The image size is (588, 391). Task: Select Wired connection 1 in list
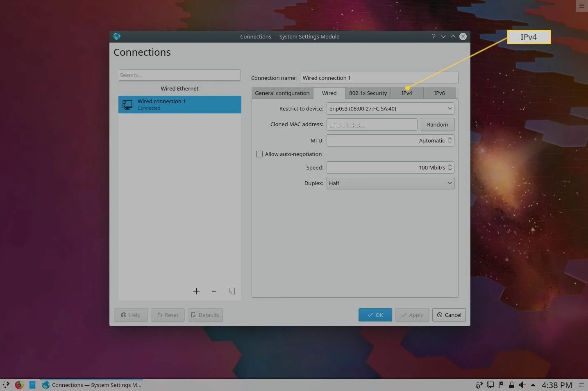180,104
